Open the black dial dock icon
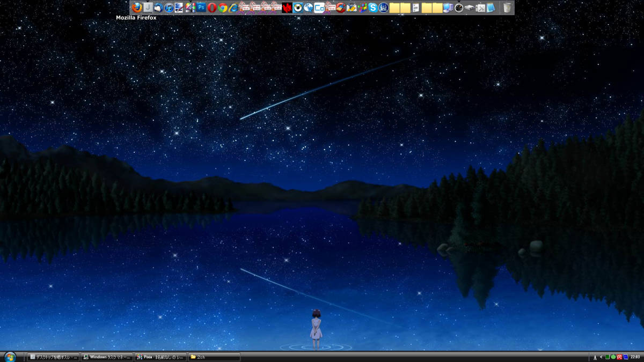 [459, 8]
